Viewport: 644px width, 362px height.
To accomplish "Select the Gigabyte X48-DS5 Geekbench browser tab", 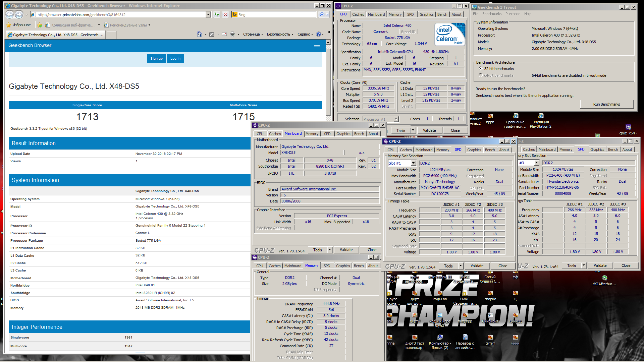I will [x=56, y=35].
